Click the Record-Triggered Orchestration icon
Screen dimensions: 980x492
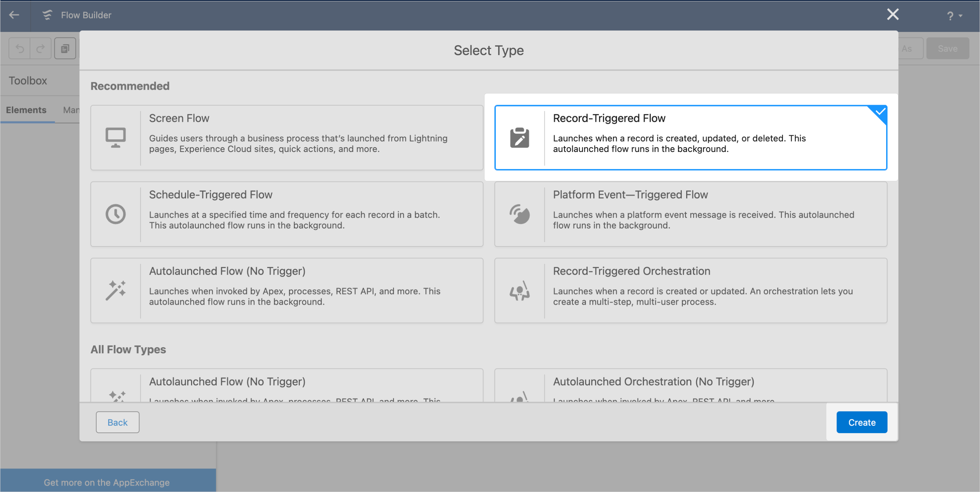click(x=519, y=290)
